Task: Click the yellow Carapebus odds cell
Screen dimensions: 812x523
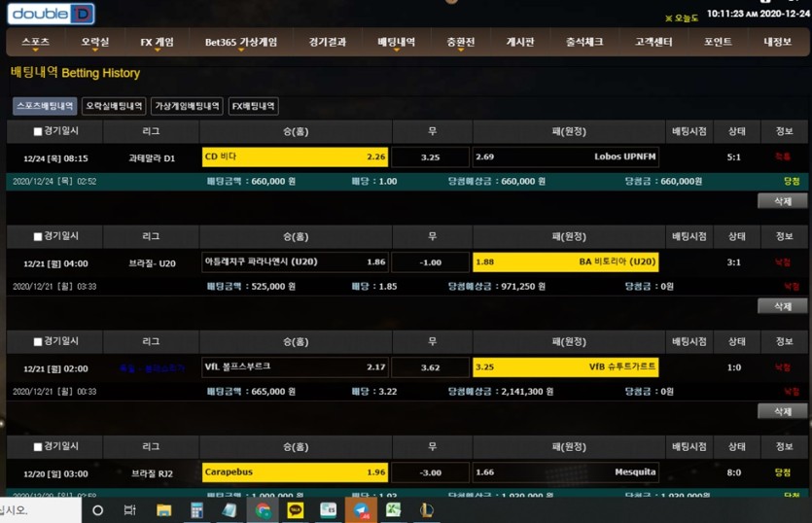Action: tap(295, 472)
